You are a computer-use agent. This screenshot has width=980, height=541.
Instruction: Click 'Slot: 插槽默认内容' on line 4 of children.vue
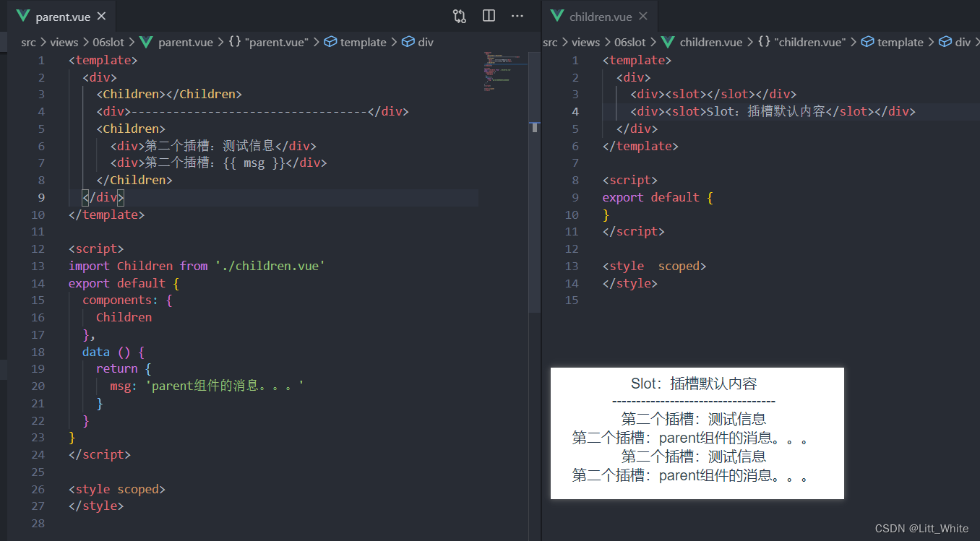click(766, 111)
